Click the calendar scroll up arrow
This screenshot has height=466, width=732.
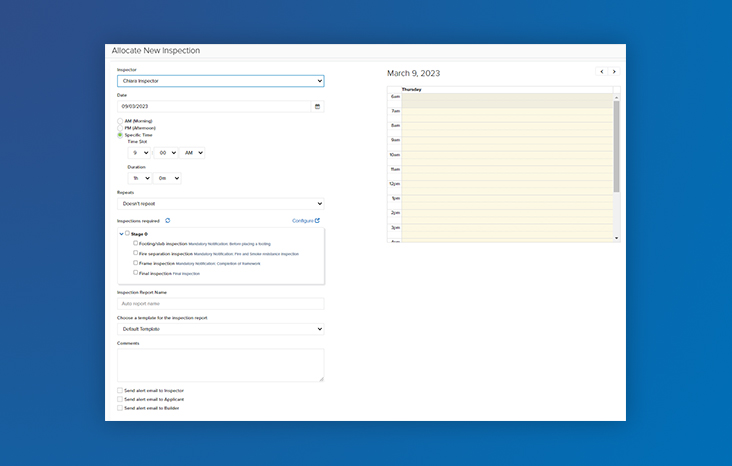[616, 97]
